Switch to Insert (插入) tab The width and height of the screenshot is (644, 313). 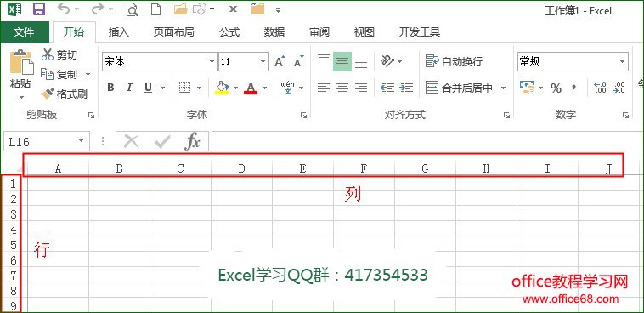[x=119, y=32]
